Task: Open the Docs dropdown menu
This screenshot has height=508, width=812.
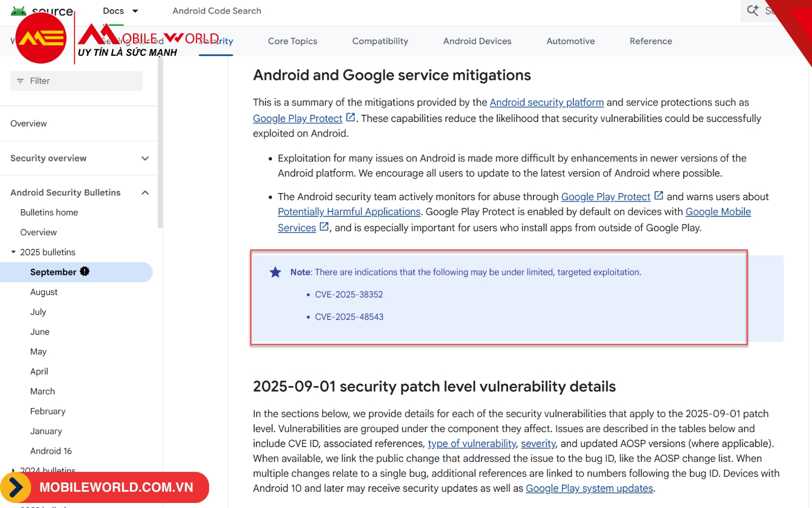Action: pyautogui.click(x=120, y=11)
